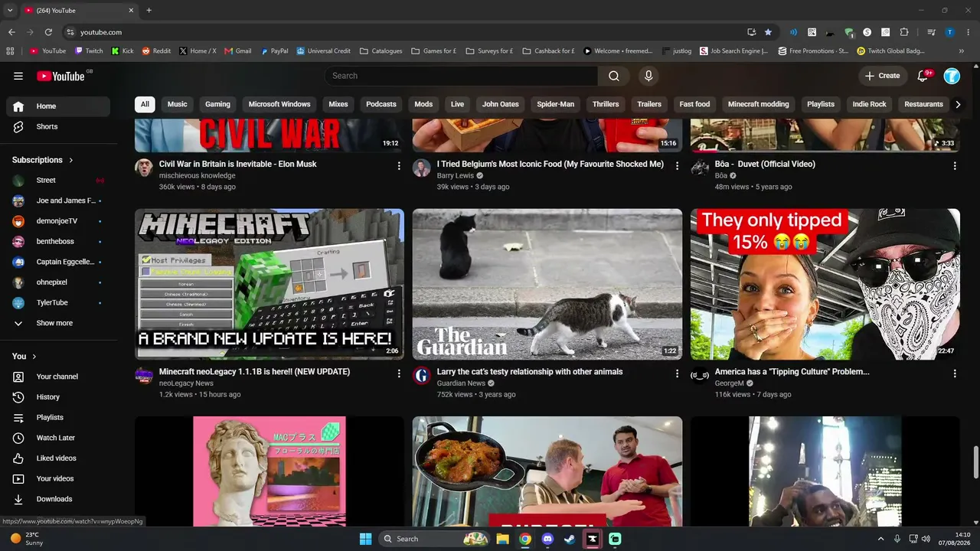Open the Games for £ bookmark folder
The image size is (980, 551).
tap(434, 51)
